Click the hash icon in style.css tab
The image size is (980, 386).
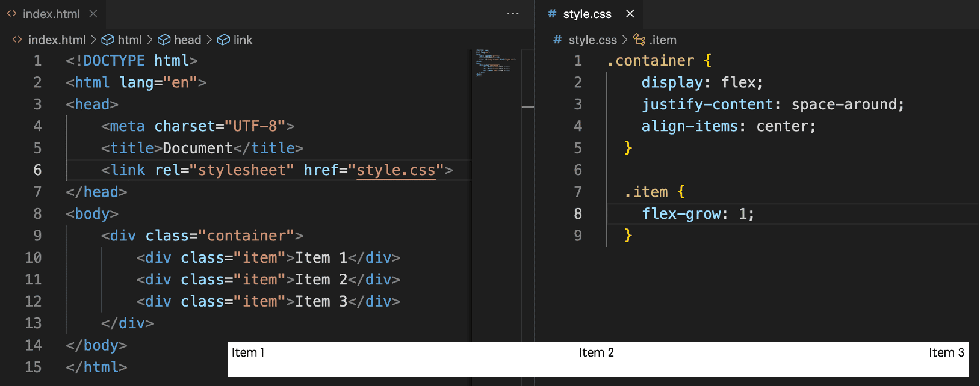pyautogui.click(x=551, y=14)
